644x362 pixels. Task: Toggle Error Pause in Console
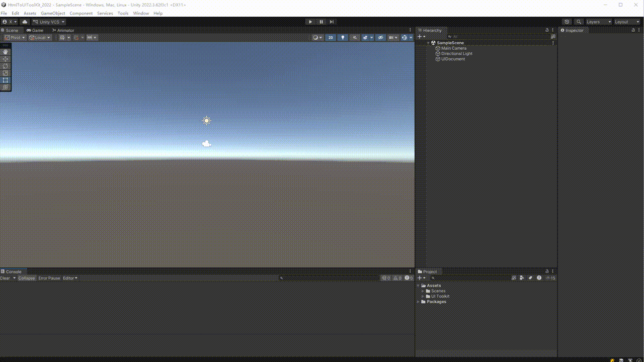pyautogui.click(x=49, y=278)
